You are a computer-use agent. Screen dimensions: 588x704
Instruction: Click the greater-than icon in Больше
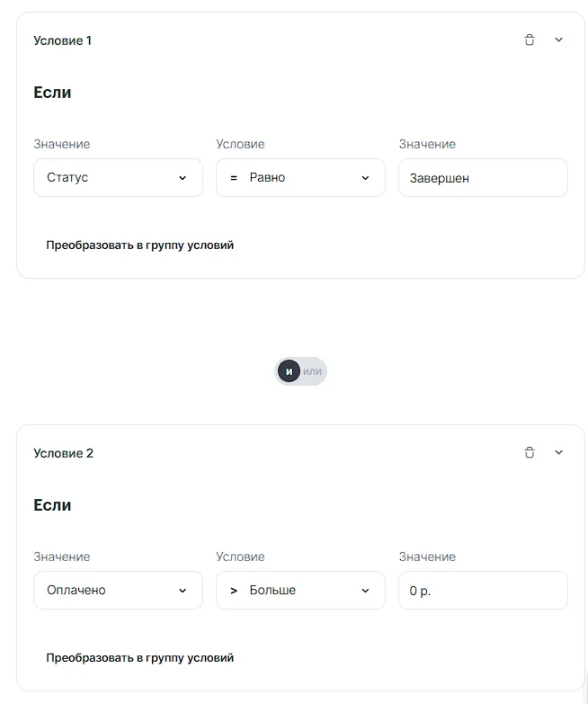234,591
